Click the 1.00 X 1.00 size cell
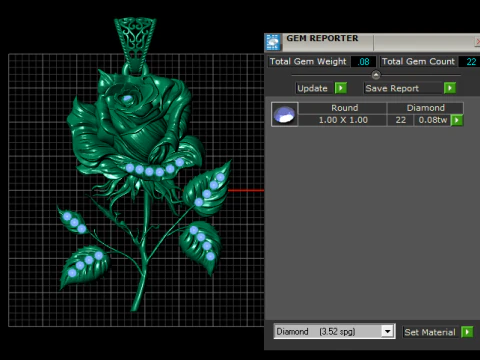Image resolution: width=480 pixels, height=360 pixels. (x=343, y=120)
